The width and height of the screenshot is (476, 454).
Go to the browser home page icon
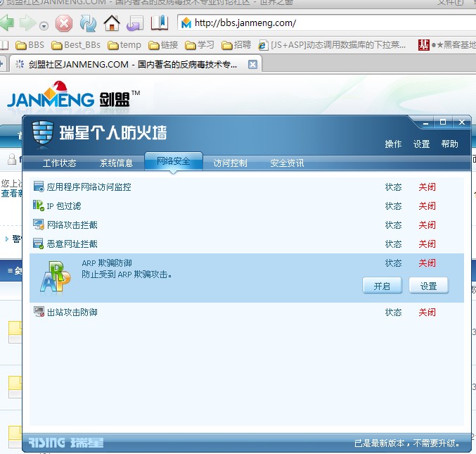[112, 23]
